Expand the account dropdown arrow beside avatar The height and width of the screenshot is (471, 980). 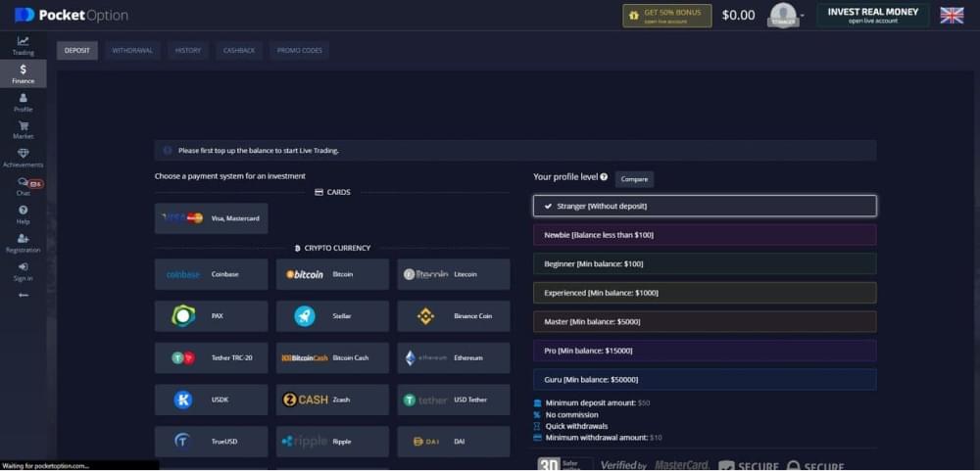tap(803, 16)
